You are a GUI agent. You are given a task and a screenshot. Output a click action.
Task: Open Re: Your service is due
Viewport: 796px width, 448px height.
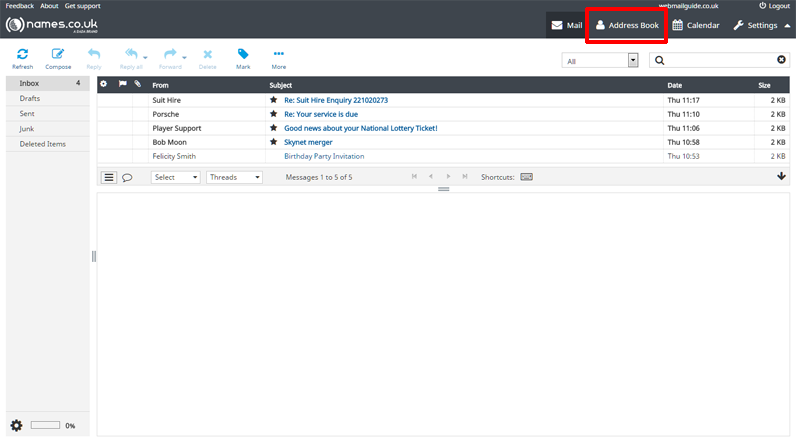tap(321, 114)
